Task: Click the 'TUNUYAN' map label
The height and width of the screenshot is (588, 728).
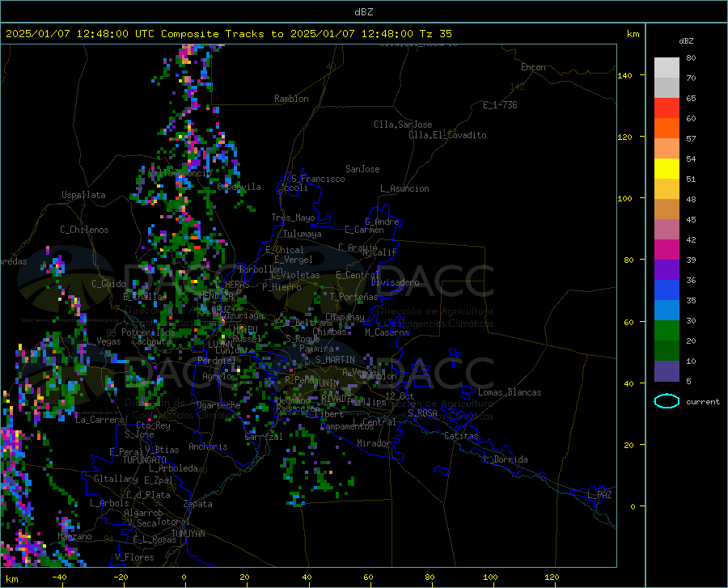Action: 188,533
